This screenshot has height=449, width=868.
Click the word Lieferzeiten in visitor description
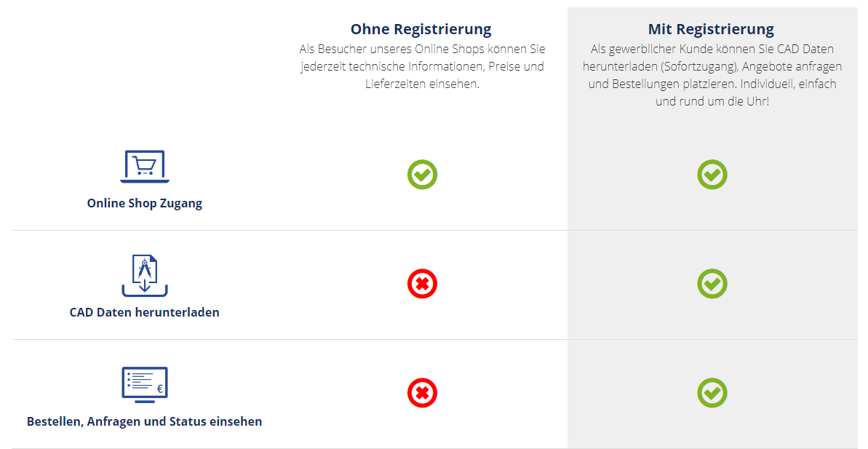[399, 84]
